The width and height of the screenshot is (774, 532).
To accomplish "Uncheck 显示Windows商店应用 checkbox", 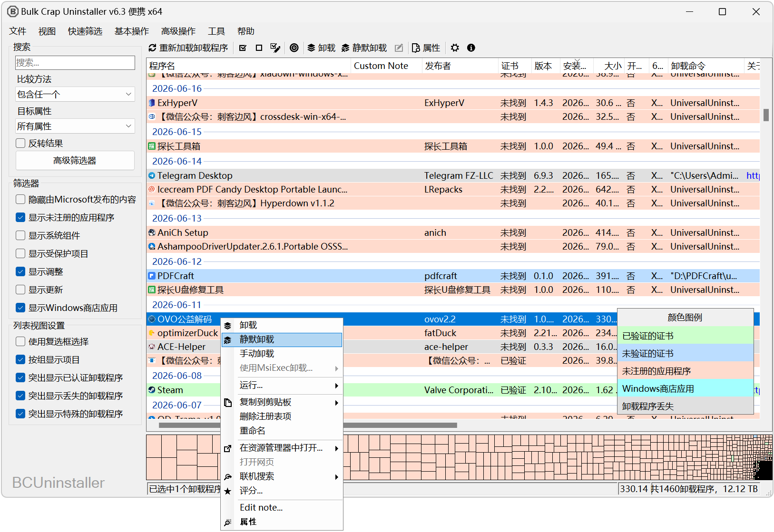I will [20, 308].
